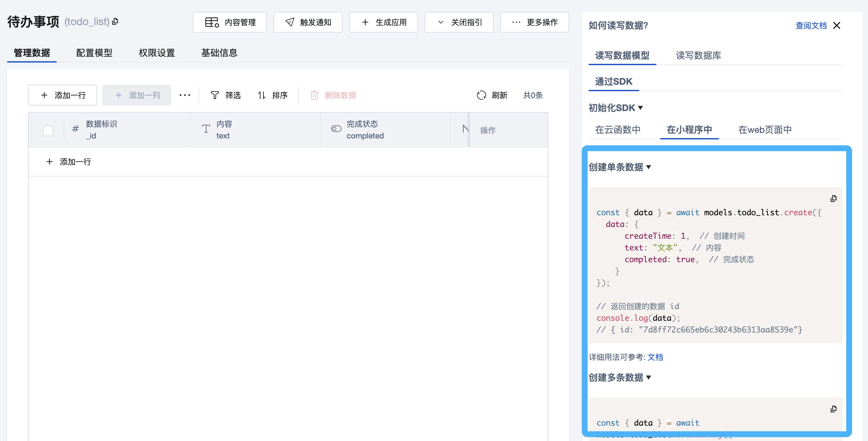868x441 pixels.
Task: Open the 筛选 filter tool
Action: click(225, 95)
